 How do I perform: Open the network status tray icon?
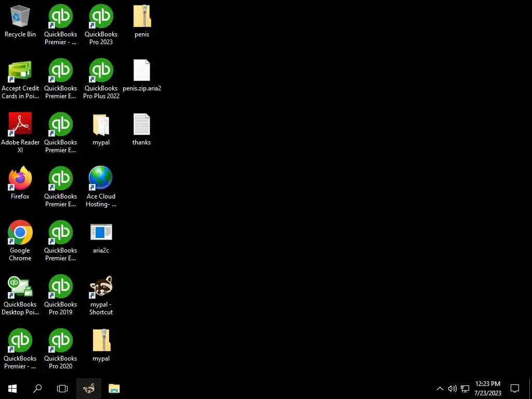pyautogui.click(x=465, y=389)
